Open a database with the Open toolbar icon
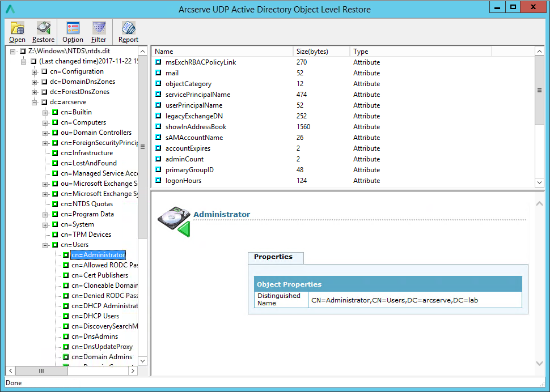Screen dimensions: 550x392 pos(17,28)
